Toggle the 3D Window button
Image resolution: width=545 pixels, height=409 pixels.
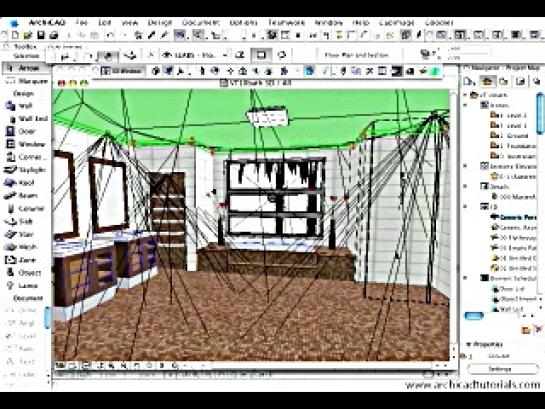122,71
